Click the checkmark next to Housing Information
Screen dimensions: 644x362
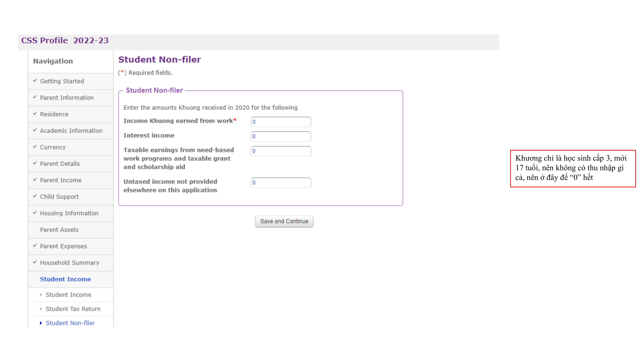35,213
